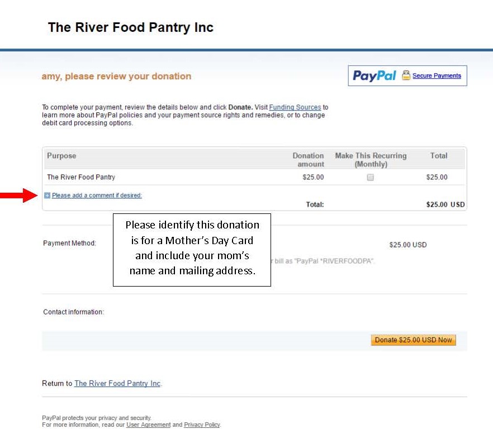493x448 pixels.
Task: Click The River Food Pantry Inc heading
Action: (130, 27)
